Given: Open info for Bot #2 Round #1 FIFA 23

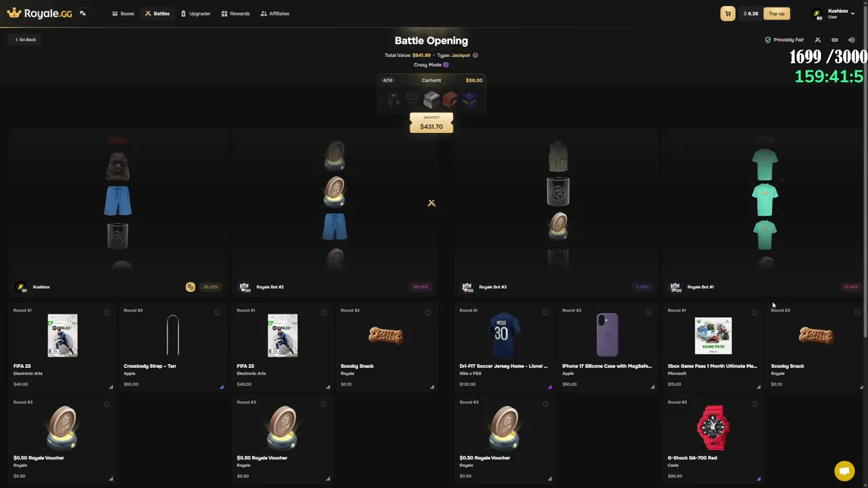Looking at the screenshot, I should click(323, 312).
